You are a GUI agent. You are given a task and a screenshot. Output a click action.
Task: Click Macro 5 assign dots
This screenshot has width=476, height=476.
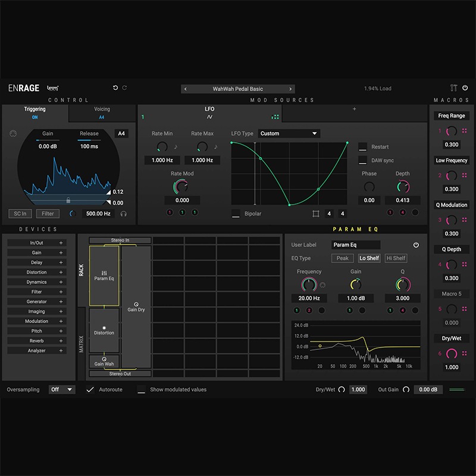pyautogui.click(x=464, y=309)
